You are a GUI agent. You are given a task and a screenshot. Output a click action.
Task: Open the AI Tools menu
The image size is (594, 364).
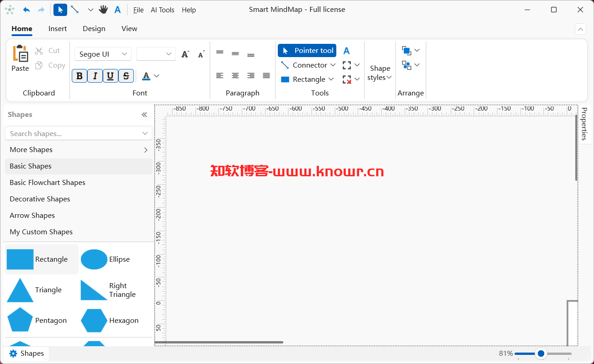163,10
